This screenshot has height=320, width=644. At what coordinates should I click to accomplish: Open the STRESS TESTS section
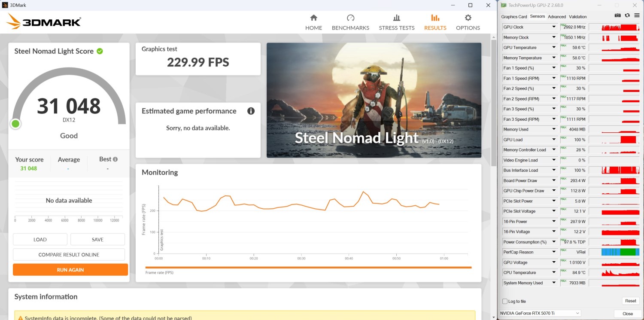(x=397, y=22)
